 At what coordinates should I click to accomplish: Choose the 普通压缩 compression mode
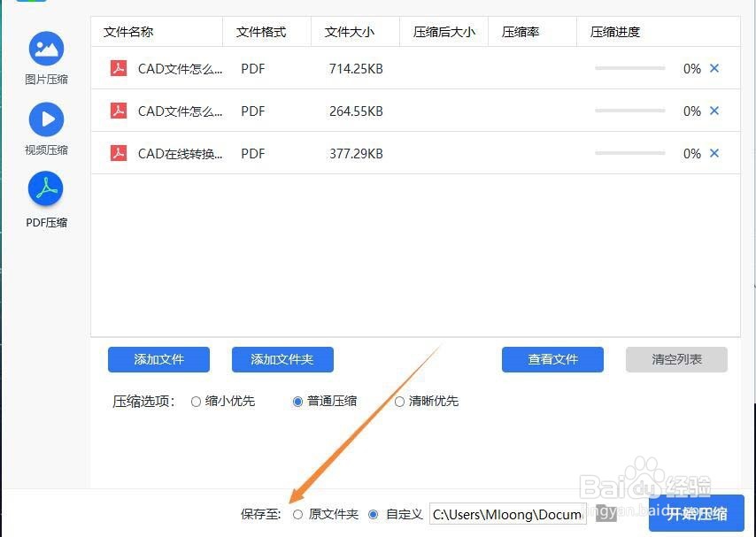[x=297, y=401]
